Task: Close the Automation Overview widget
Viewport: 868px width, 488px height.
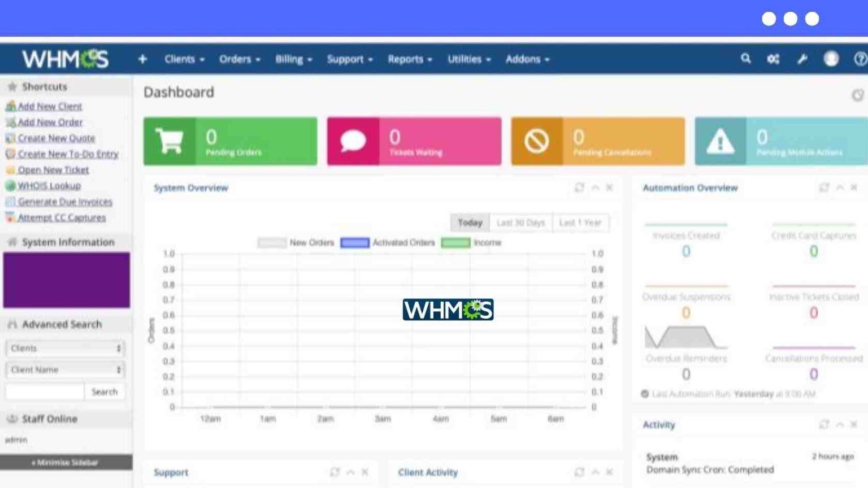Action: point(854,188)
